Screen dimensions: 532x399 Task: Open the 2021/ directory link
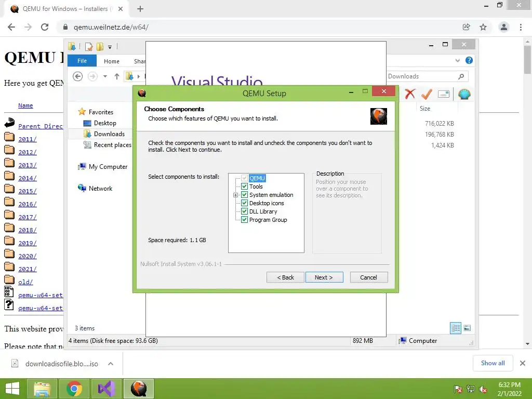(x=28, y=269)
